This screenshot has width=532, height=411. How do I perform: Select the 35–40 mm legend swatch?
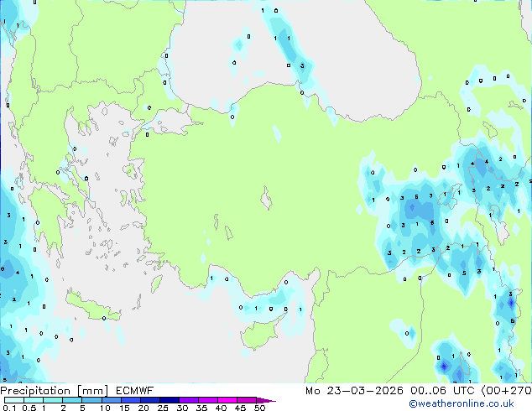coord(208,400)
